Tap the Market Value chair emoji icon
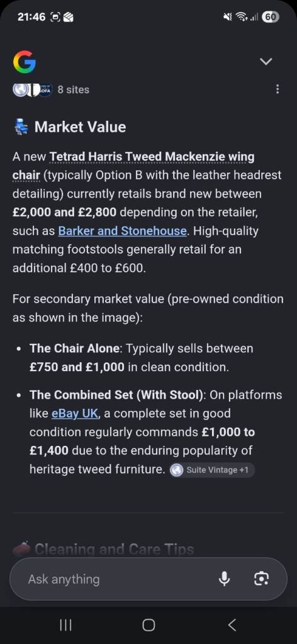This screenshot has width=297, height=644. click(21, 127)
